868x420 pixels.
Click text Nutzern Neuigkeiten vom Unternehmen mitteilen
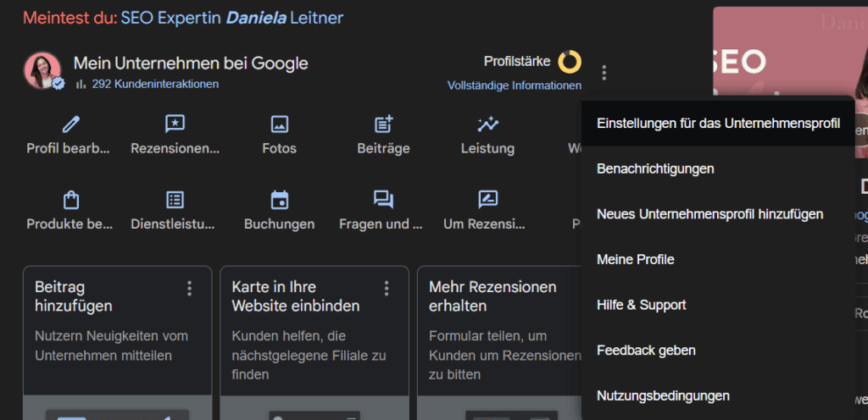[111, 346]
